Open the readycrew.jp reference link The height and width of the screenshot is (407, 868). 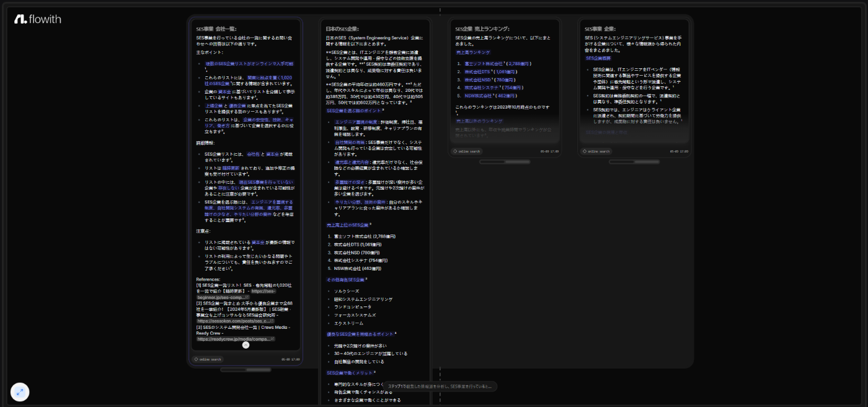[236, 339]
